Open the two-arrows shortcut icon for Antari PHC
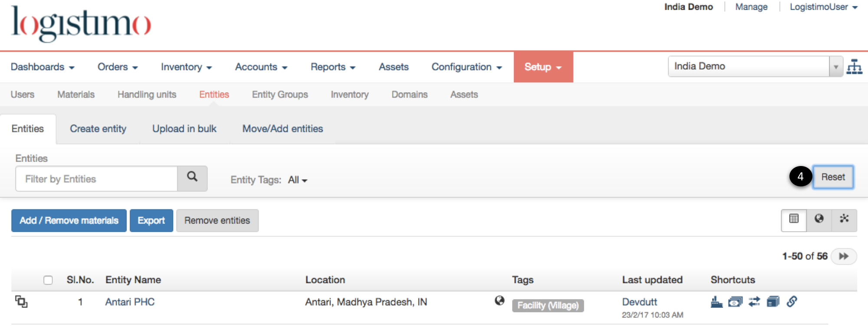This screenshot has height=326, width=868. pos(754,301)
